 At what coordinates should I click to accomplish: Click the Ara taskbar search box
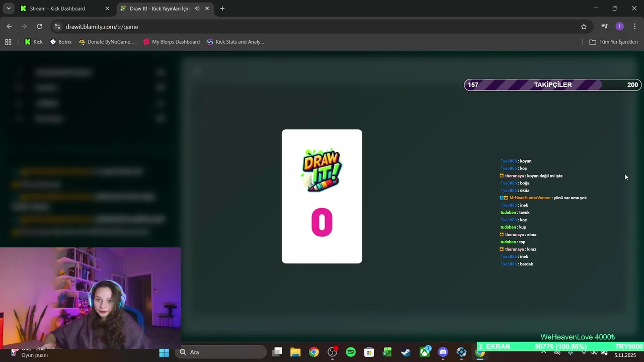[x=221, y=352]
